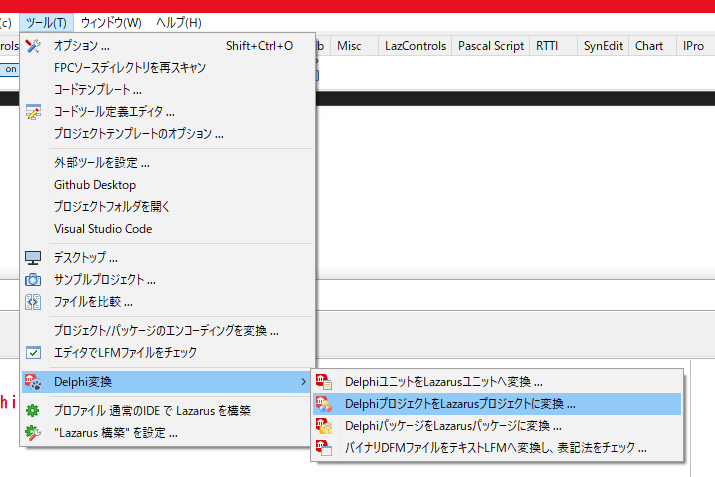The image size is (715, 477).
Task: Switch to the IPro component tab
Action: (693, 46)
